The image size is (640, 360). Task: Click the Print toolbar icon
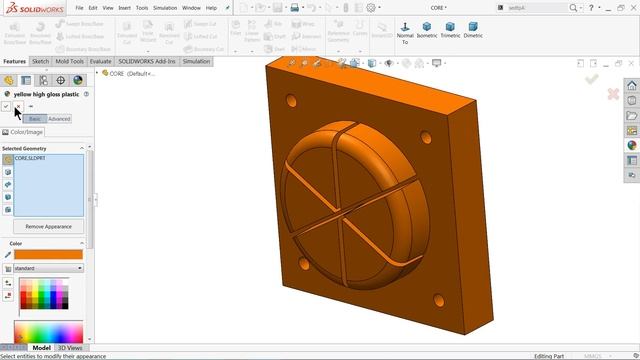tap(294, 8)
